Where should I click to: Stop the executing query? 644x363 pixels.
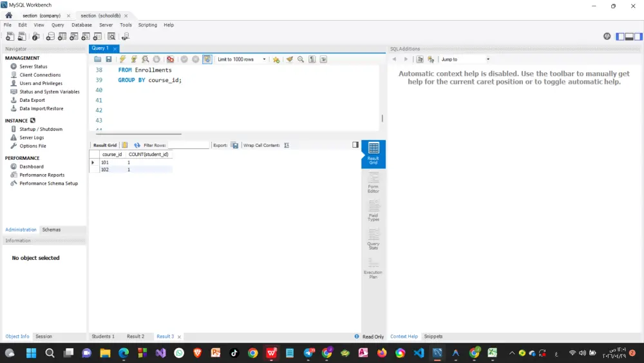coord(156,59)
